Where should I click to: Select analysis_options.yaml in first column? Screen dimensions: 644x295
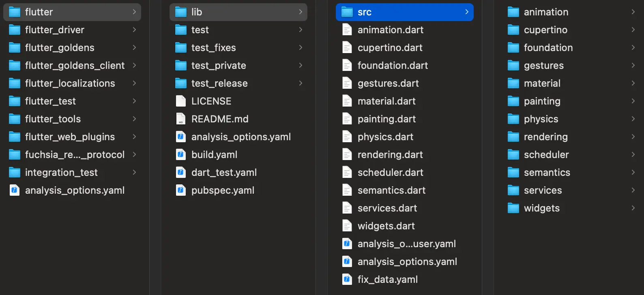(75, 190)
